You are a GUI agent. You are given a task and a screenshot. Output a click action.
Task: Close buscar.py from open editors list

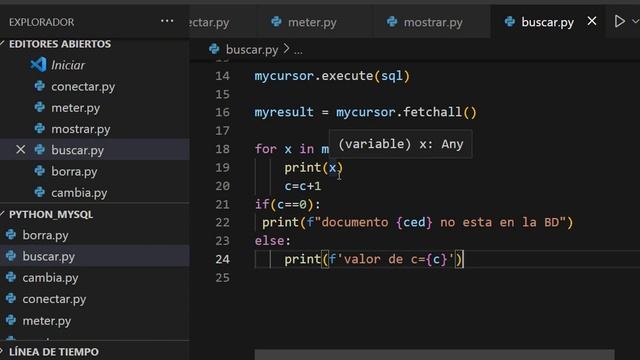(20, 150)
